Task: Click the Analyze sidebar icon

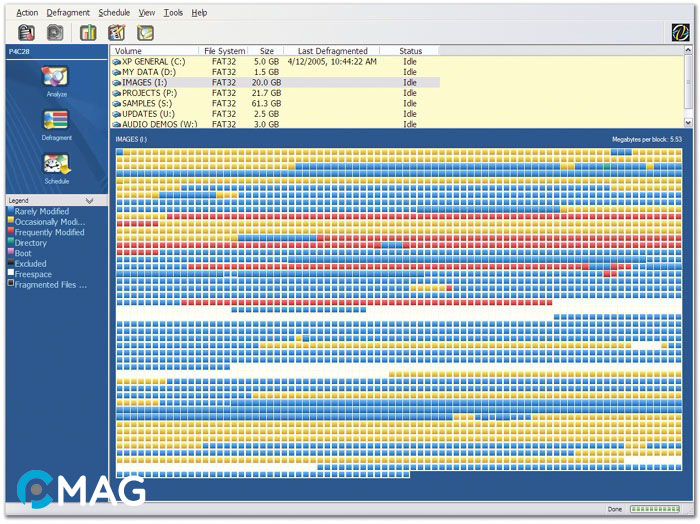Action: pos(55,77)
